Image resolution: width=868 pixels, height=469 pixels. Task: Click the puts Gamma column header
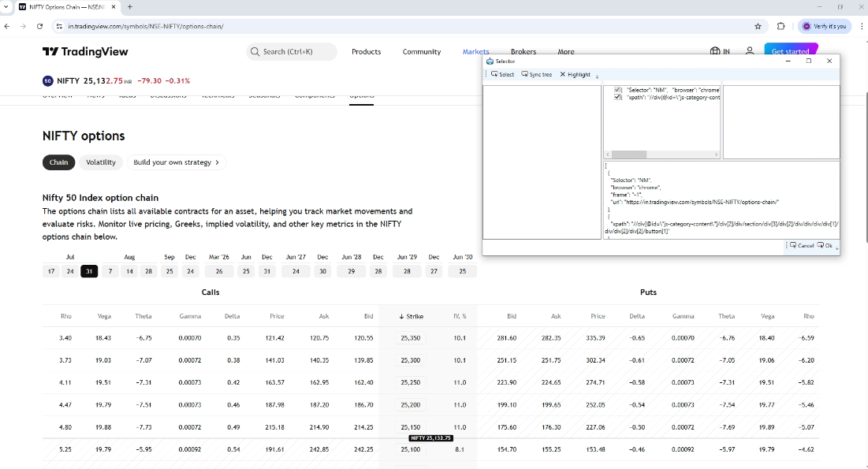coord(683,316)
